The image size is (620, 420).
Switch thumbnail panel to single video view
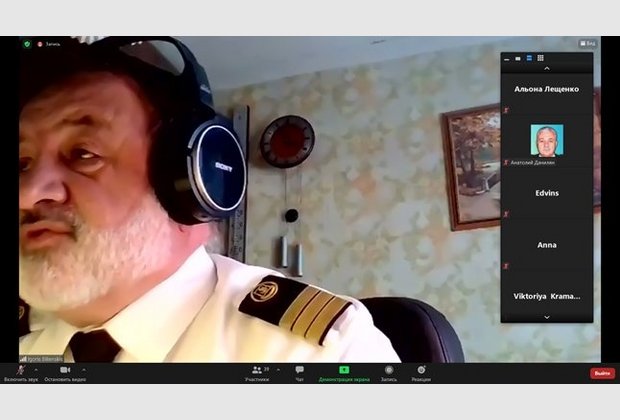[518, 59]
